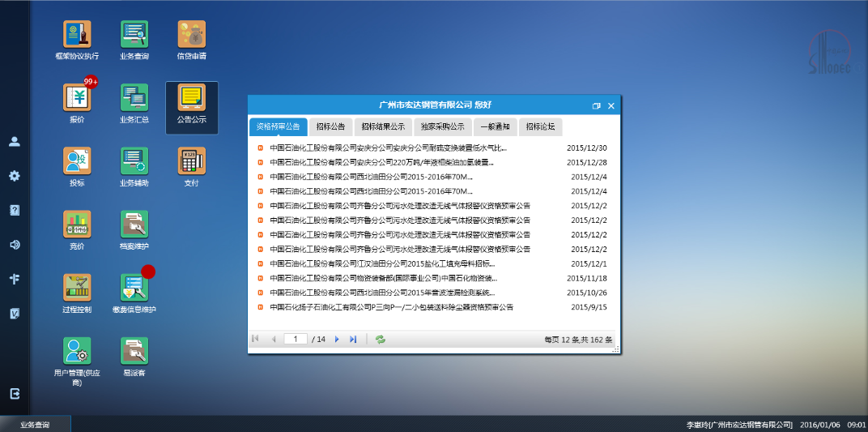868x432 pixels.
Task: Click the page number input field
Action: [x=296, y=340]
